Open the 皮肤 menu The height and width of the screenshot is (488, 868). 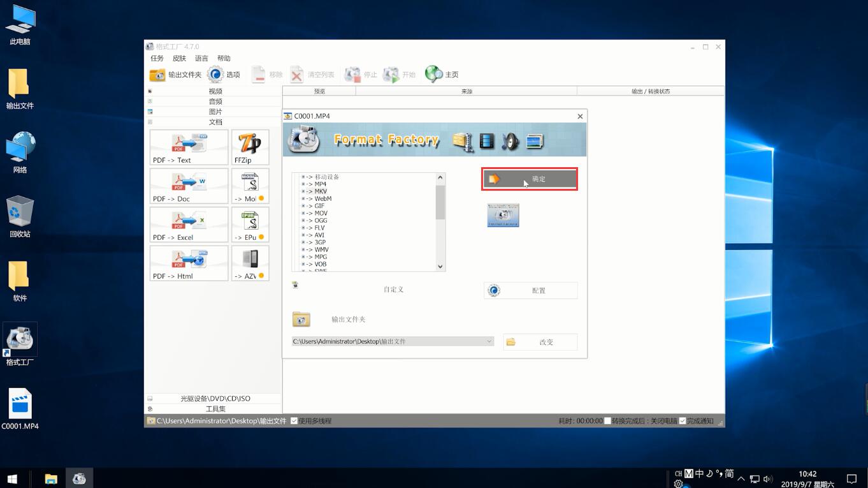click(x=179, y=58)
